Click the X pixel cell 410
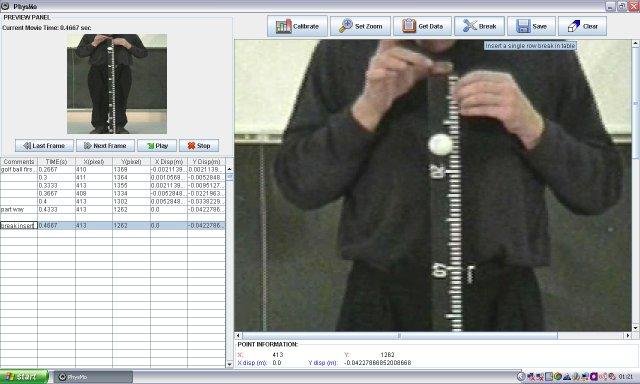 [94, 169]
